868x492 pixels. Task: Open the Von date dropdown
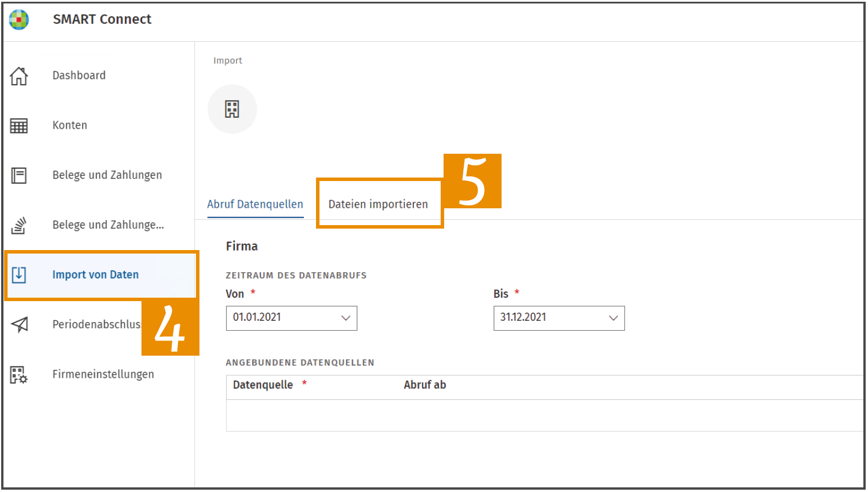click(x=292, y=318)
